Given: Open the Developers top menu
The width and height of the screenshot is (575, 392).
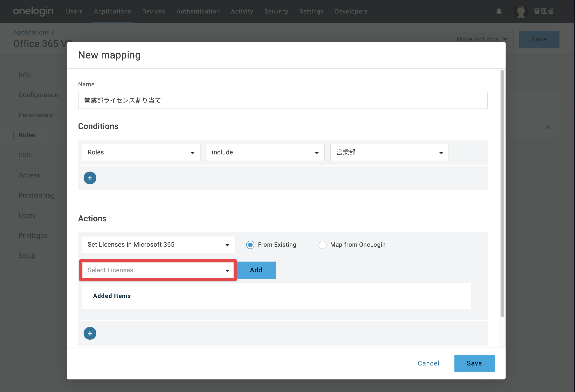Looking at the screenshot, I should (351, 11).
